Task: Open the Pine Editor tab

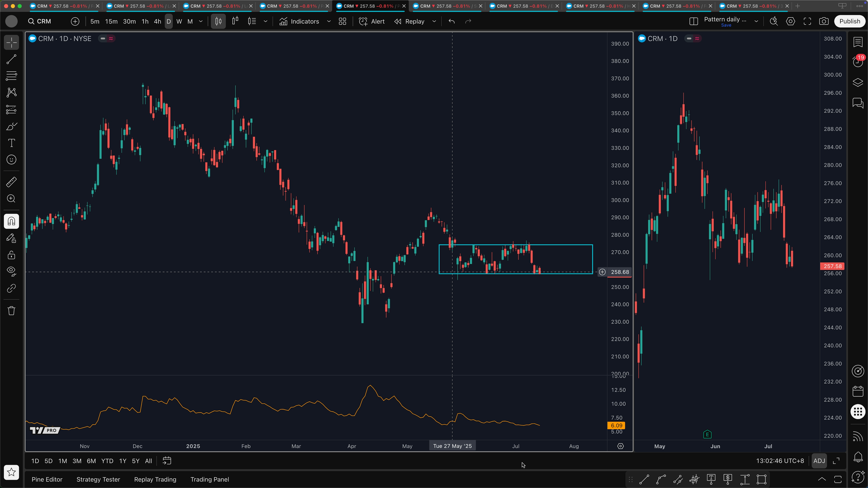Action: (x=47, y=479)
